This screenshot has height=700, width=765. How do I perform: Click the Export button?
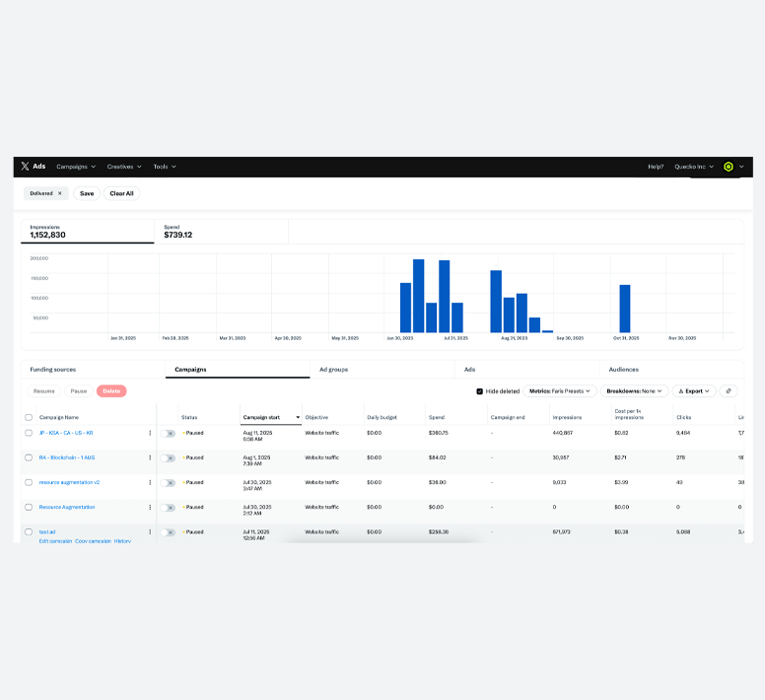pos(694,391)
